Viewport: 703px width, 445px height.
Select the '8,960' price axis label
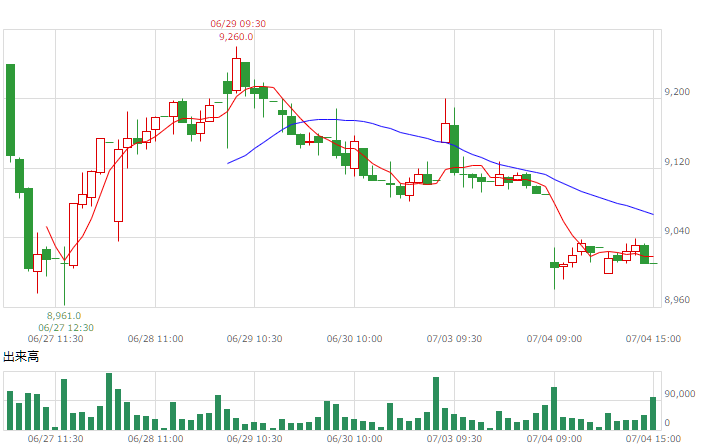pos(677,300)
